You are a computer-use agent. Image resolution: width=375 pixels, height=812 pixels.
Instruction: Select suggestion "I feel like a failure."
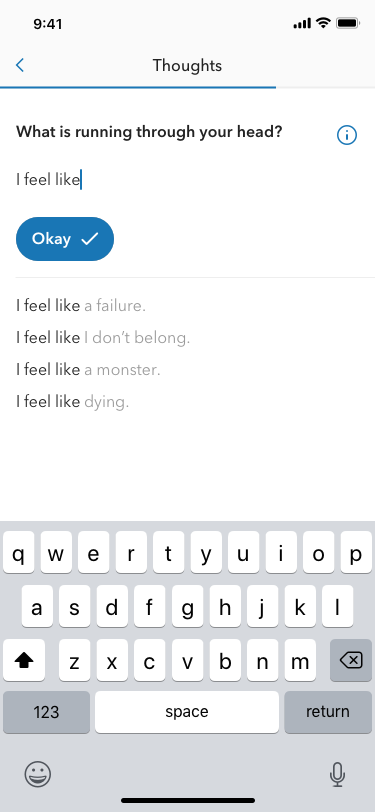point(81,306)
